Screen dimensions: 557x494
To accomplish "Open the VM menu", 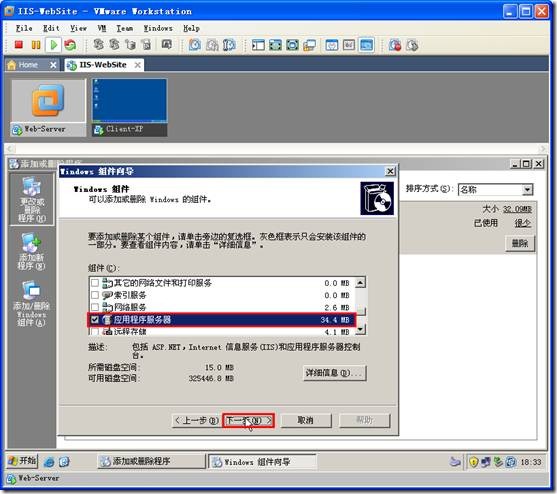I will tap(102, 28).
